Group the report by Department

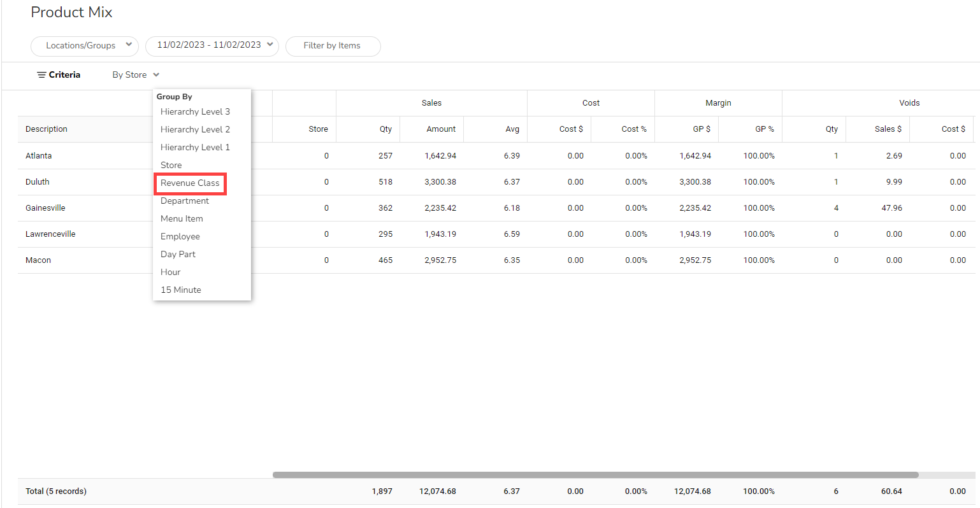[185, 201]
